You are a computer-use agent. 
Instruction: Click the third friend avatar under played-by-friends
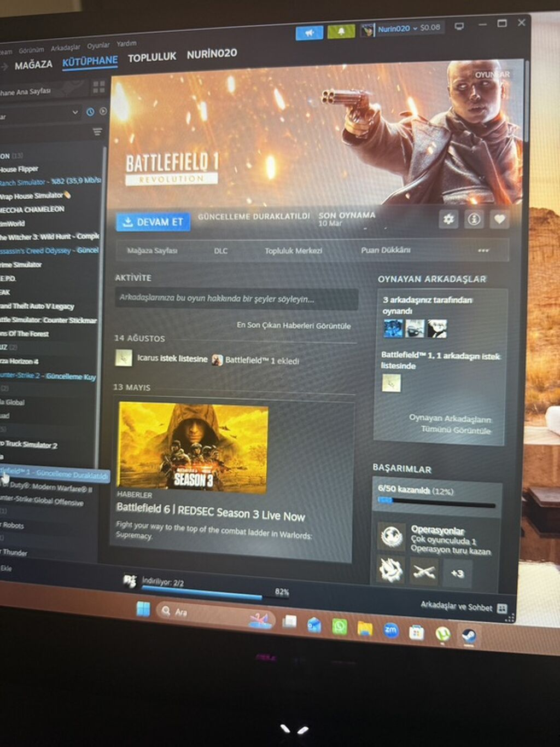[x=437, y=328]
